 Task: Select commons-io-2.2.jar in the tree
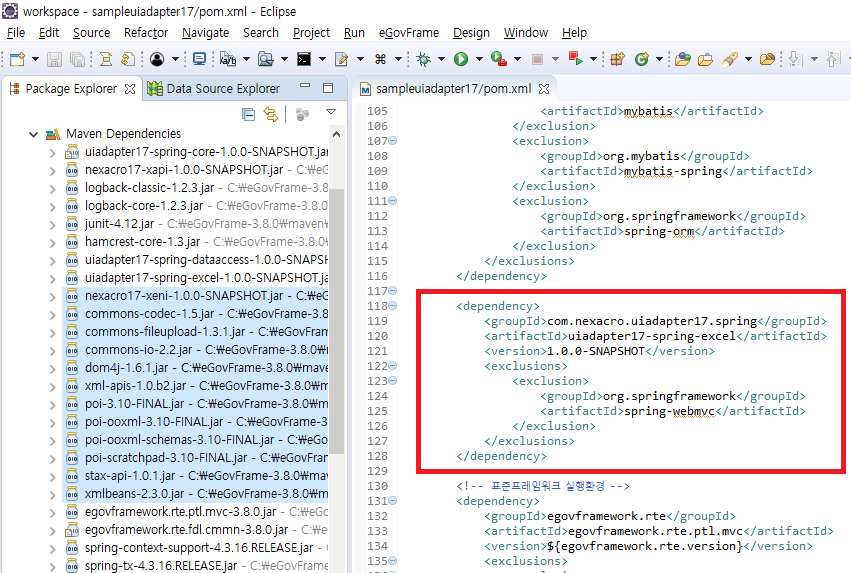(123, 350)
